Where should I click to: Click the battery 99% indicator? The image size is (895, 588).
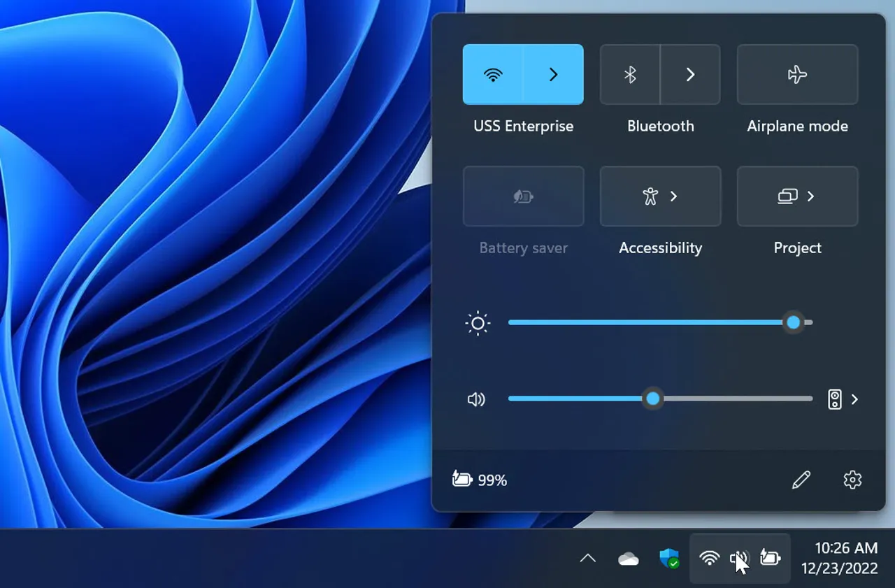point(480,480)
